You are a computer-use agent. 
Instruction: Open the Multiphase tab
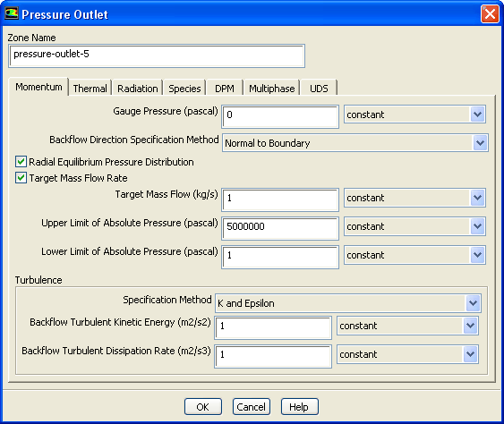point(271,89)
